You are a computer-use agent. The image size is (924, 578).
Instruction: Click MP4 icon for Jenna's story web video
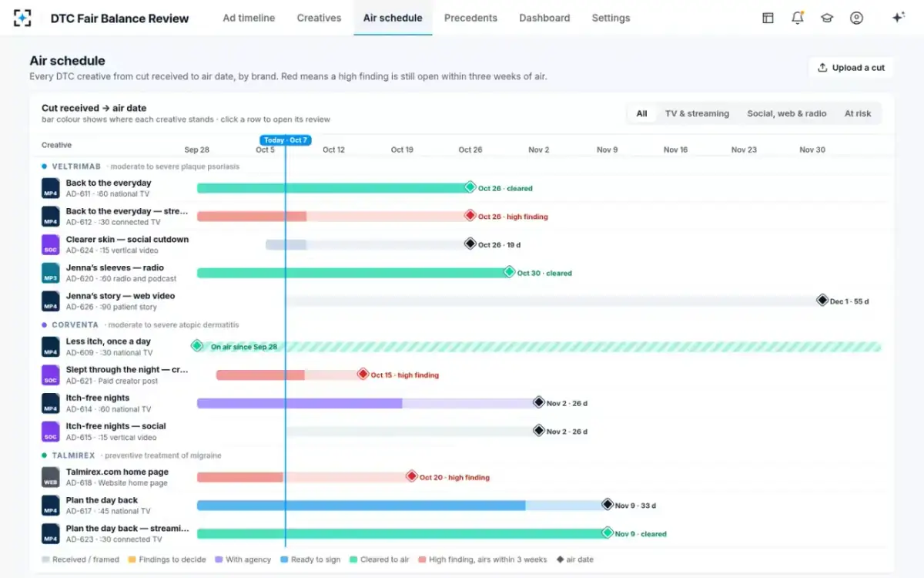pyautogui.click(x=50, y=301)
